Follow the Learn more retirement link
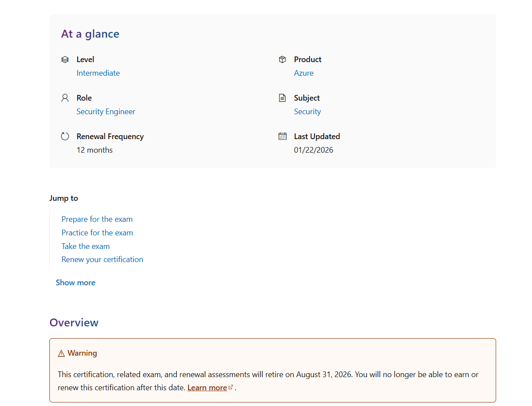 point(207,388)
